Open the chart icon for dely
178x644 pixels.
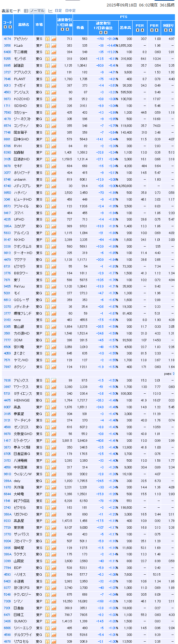tap(54, 481)
